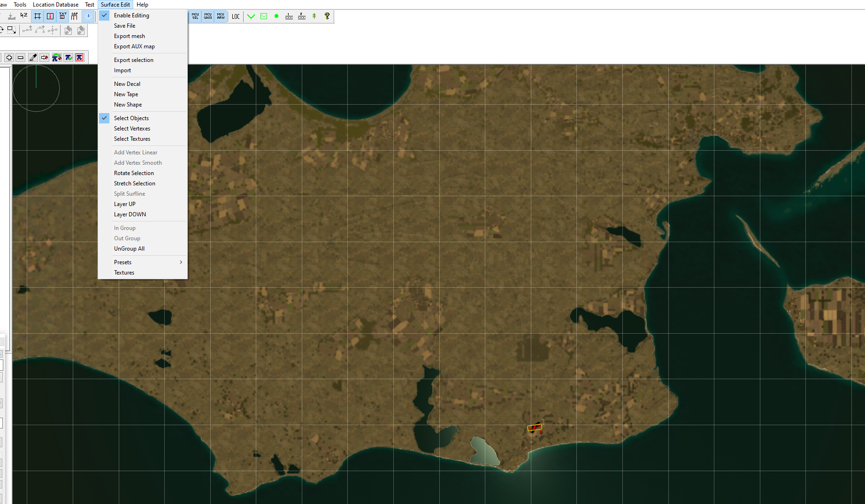Click the zoom in plus icon
This screenshot has width=865, height=504.
point(9,57)
